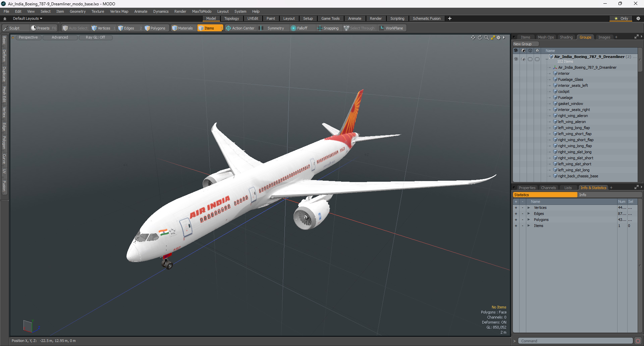Screen dimensions: 644x346
Task: Open the Geometry menu
Action: click(x=77, y=11)
